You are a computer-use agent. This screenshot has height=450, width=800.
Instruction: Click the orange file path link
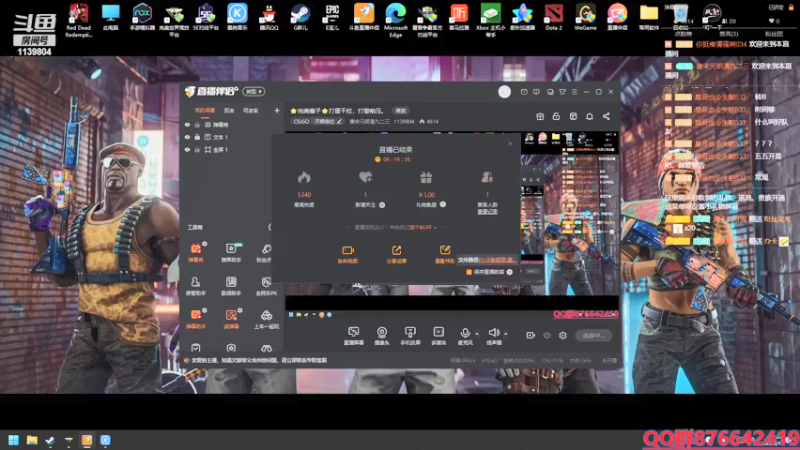[x=497, y=260]
